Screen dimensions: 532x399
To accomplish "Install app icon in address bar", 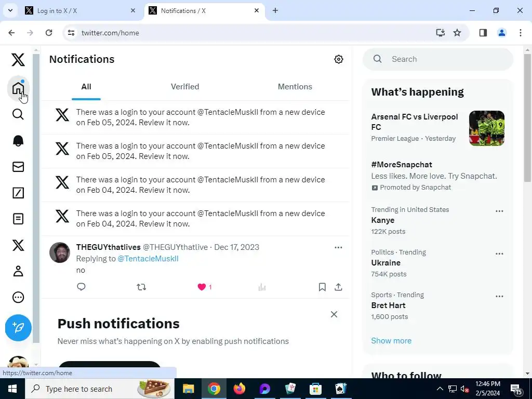I will (x=440, y=33).
